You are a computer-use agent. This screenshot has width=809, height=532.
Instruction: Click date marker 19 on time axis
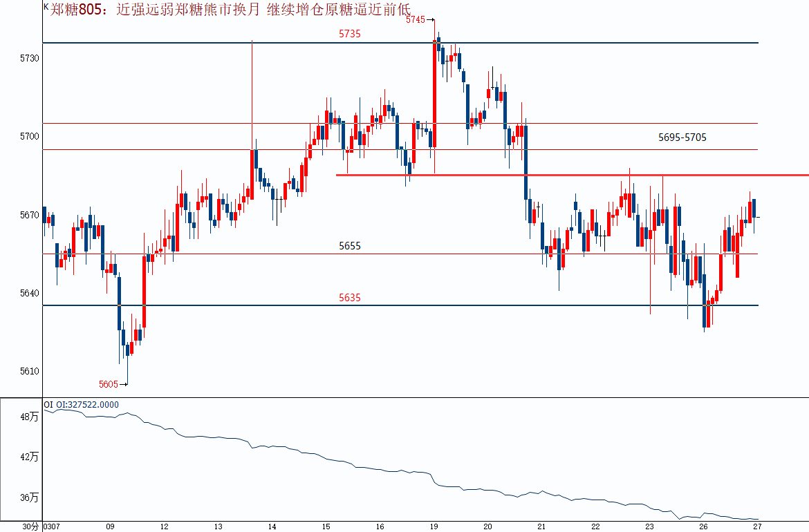point(434,526)
